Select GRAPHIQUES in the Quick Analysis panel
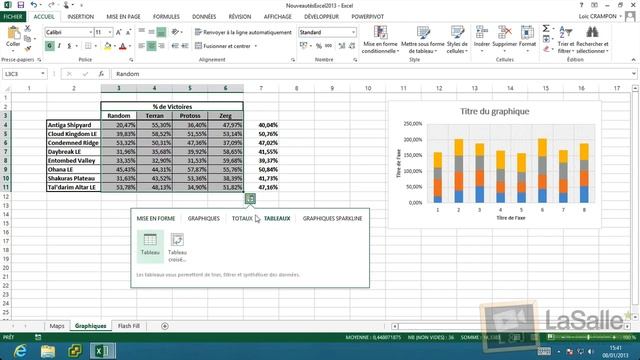 click(x=204, y=218)
